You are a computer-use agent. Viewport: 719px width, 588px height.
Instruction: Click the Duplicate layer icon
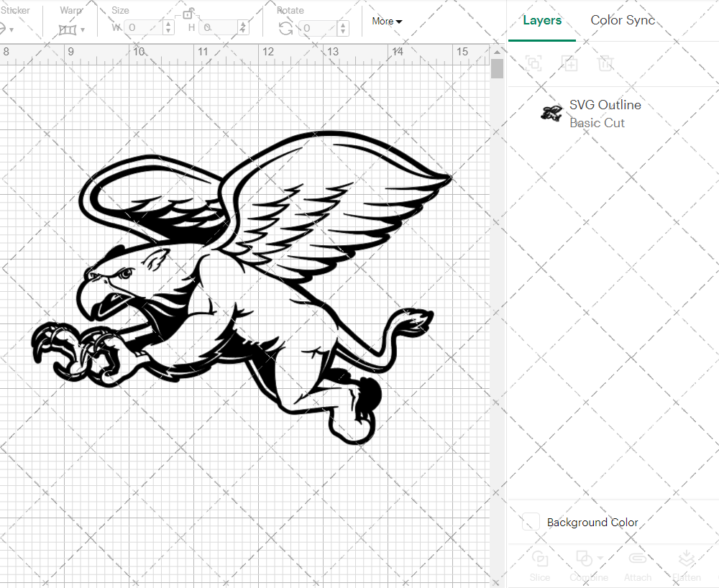[x=569, y=63]
